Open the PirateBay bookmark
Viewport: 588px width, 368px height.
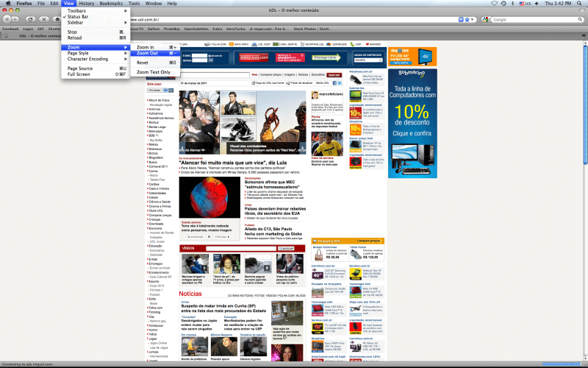[x=172, y=29]
